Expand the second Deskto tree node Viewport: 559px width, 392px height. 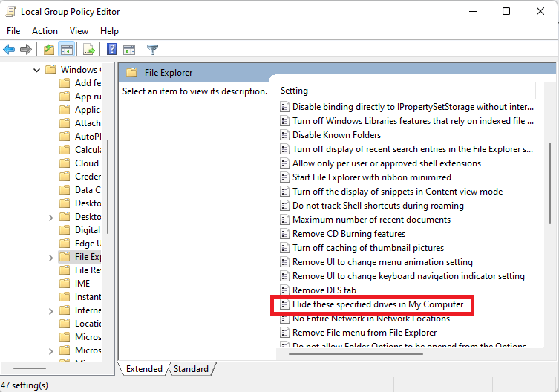click(x=50, y=218)
